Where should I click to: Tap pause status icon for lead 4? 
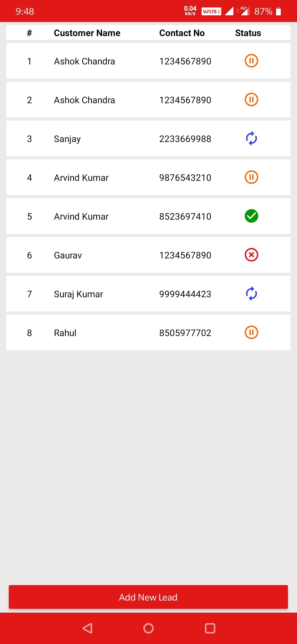(x=251, y=177)
